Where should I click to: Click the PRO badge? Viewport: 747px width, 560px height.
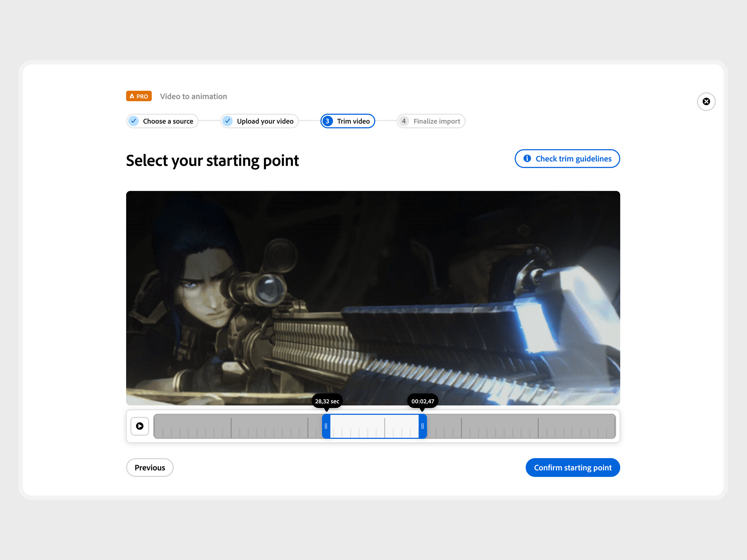[139, 96]
